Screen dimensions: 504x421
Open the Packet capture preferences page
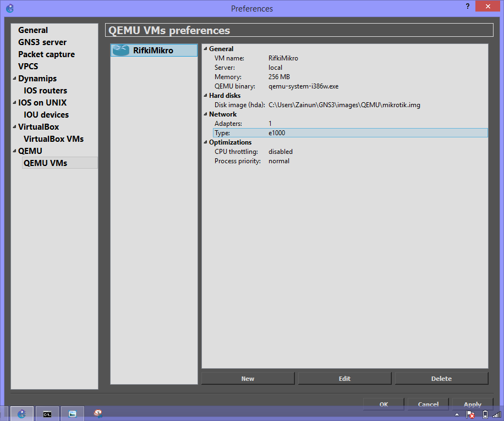coord(47,54)
